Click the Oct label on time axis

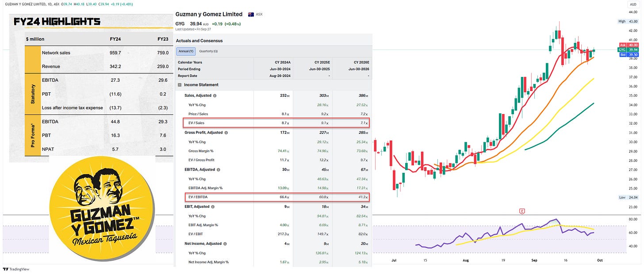(600, 261)
